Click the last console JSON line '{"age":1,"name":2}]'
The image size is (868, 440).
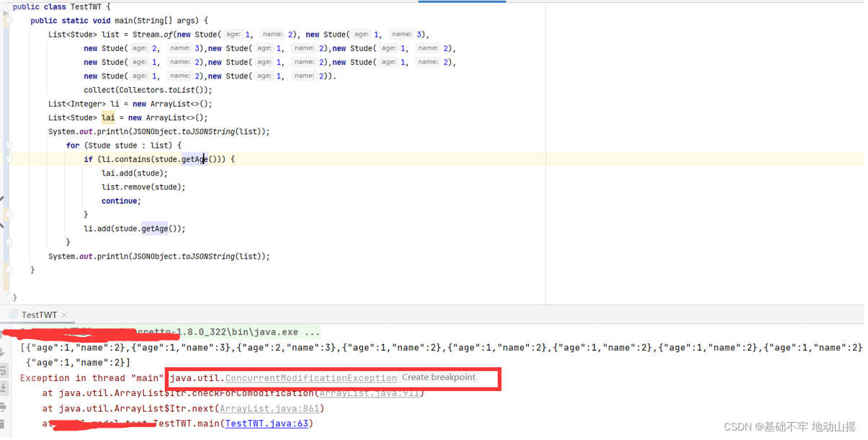(78, 363)
